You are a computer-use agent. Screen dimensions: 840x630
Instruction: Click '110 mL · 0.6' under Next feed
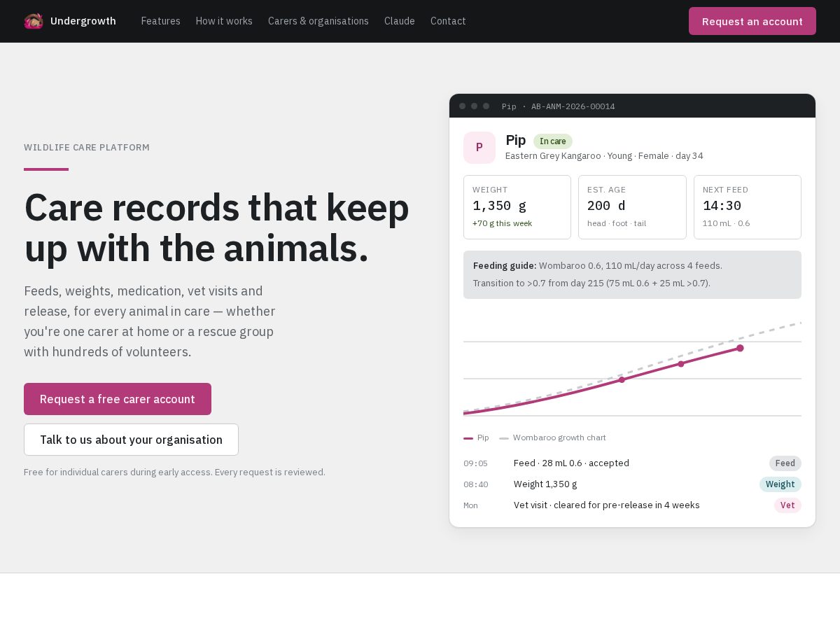coord(726,223)
